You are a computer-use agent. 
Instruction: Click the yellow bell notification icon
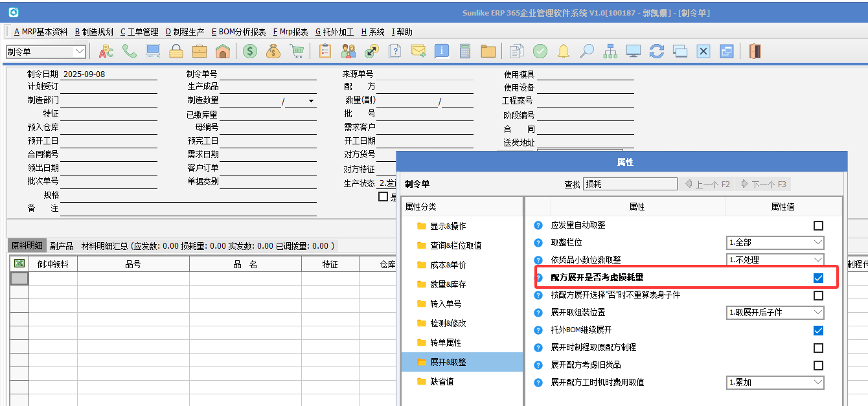564,51
